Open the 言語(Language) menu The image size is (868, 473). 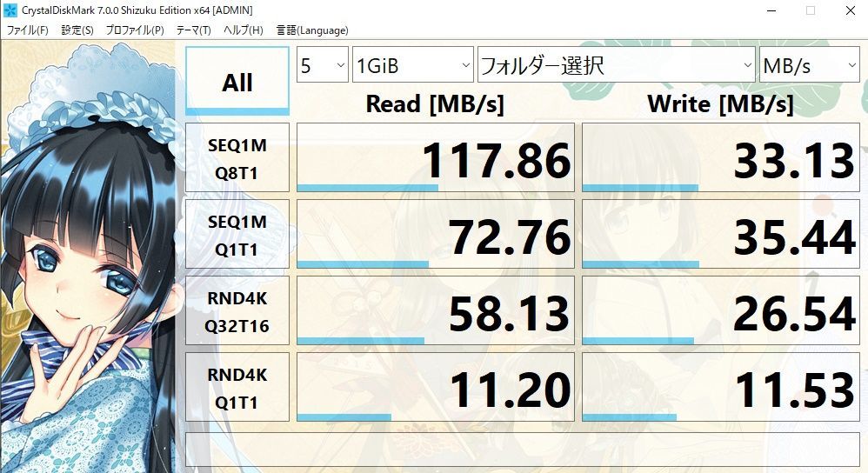point(312,30)
